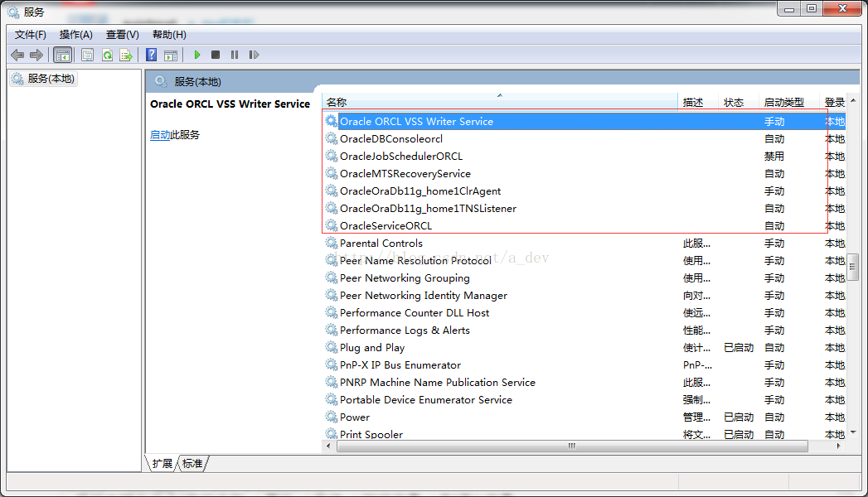Click 已启动 status of Plug and Play
The height and width of the screenshot is (497, 868).
pos(739,348)
